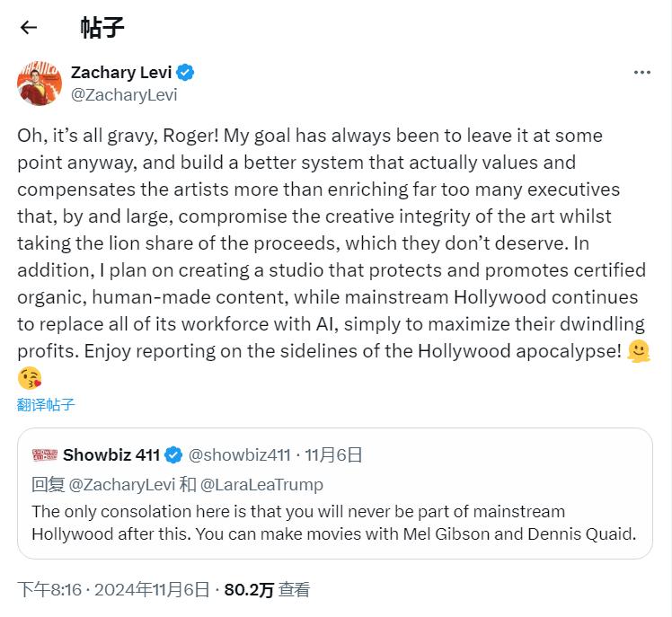Image resolution: width=672 pixels, height=617 pixels.
Task: Click the Showbiz 411 avatar icon
Action: coord(44,454)
